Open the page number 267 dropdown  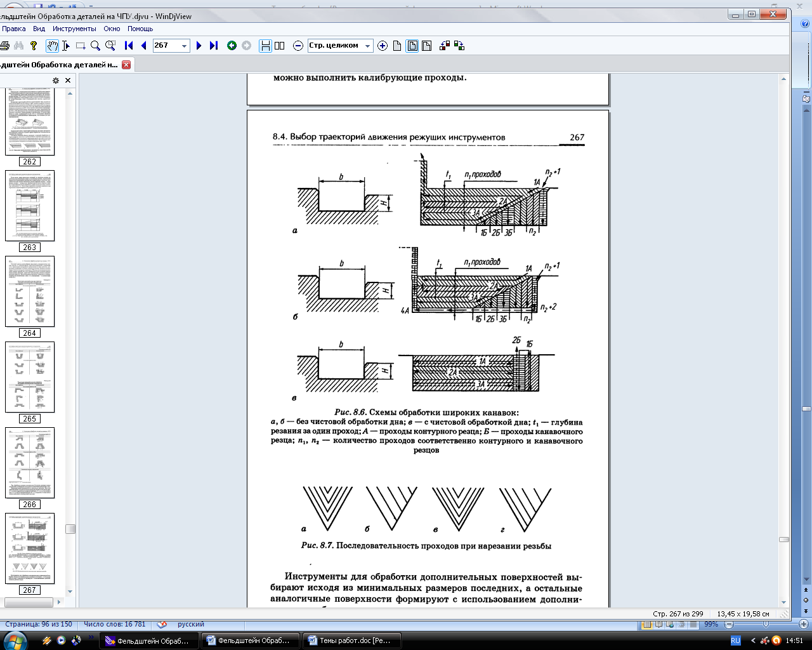tap(185, 46)
